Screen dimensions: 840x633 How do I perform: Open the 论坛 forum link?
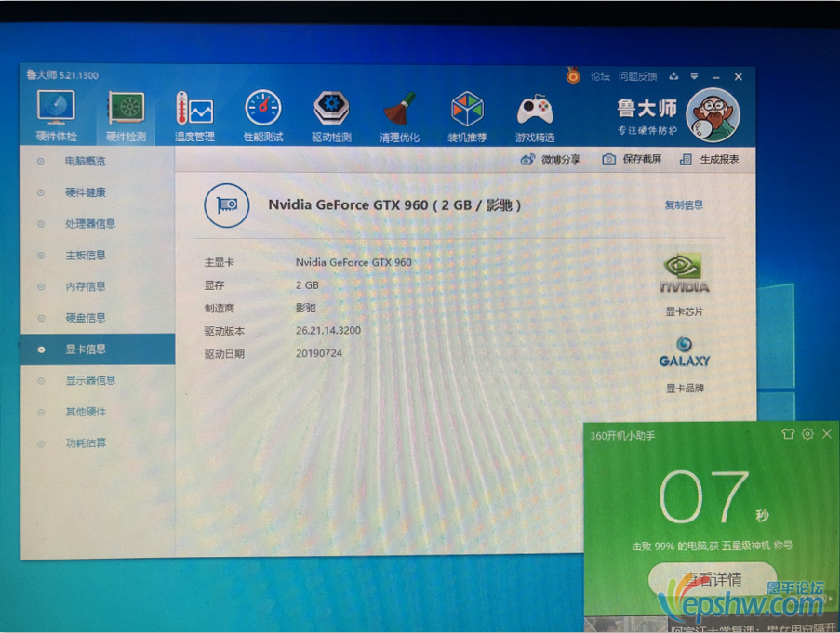[x=600, y=76]
